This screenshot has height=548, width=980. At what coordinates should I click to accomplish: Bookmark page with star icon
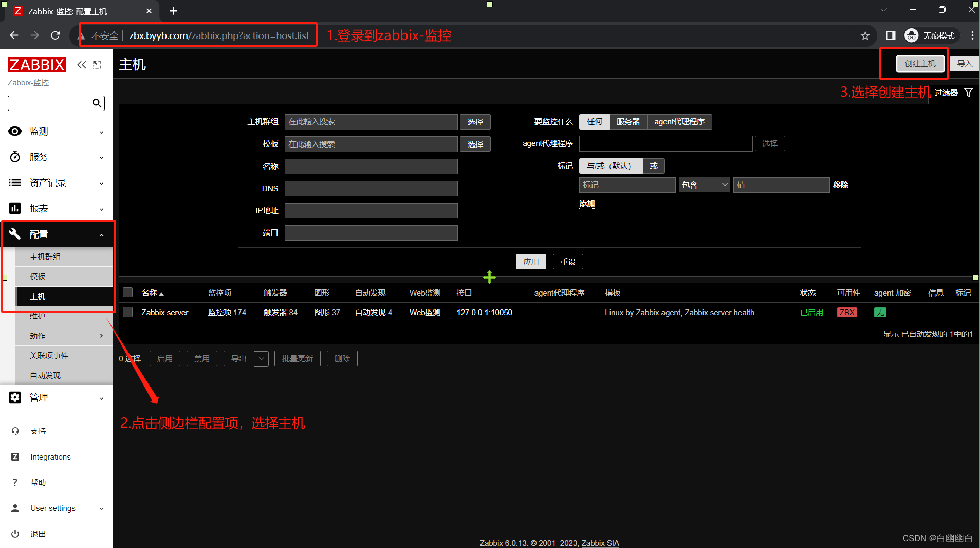click(865, 35)
